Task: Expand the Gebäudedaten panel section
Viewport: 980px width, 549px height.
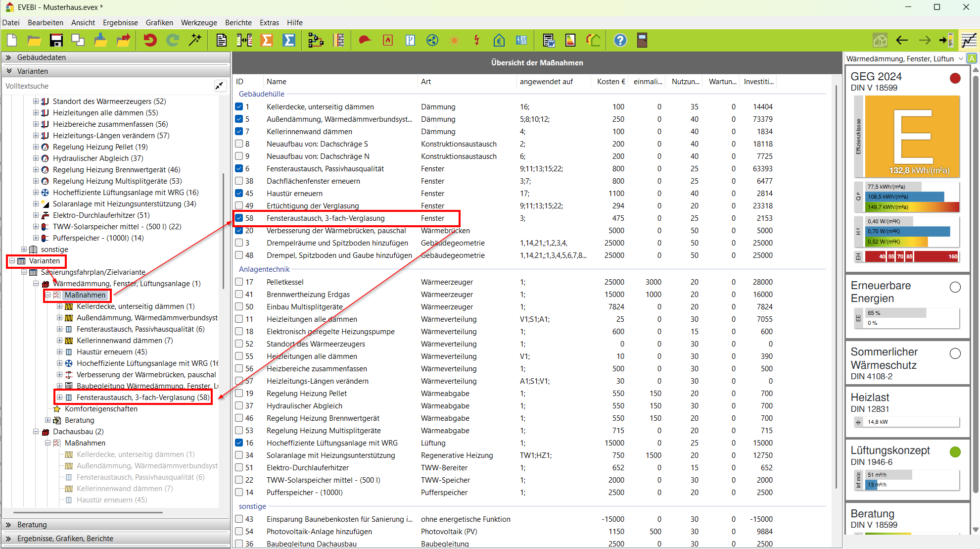Action: [x=9, y=57]
